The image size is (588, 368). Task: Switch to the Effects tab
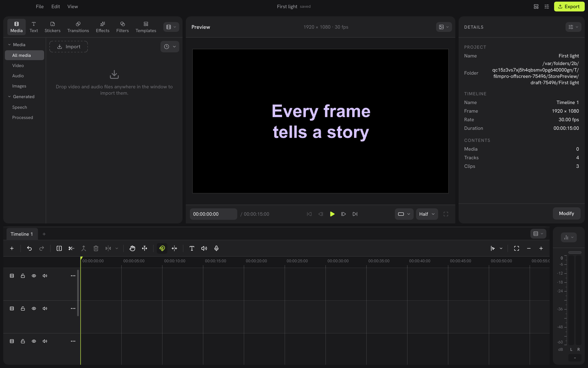102,27
